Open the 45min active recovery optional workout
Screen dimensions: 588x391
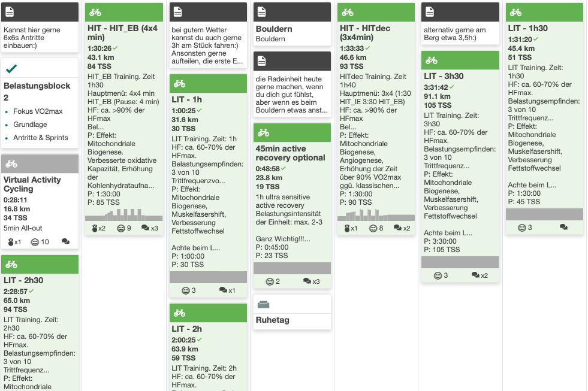[x=290, y=153]
